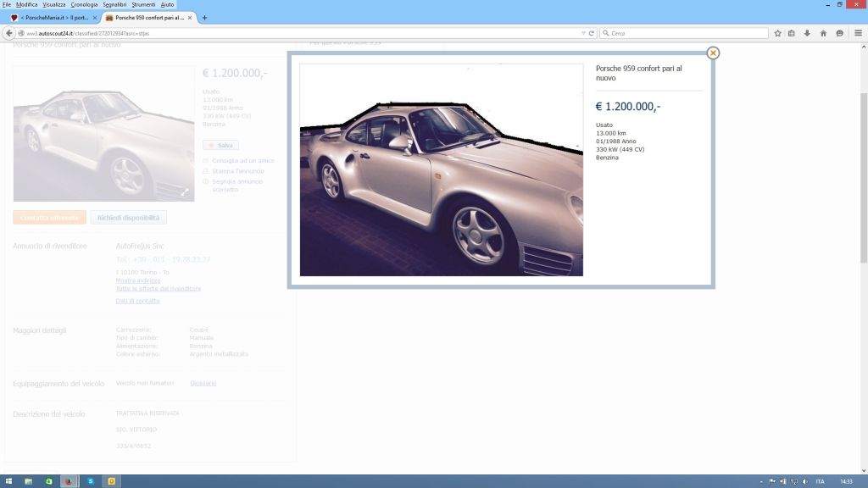
Task: Open a new tab with plus button
Action: 204,18
